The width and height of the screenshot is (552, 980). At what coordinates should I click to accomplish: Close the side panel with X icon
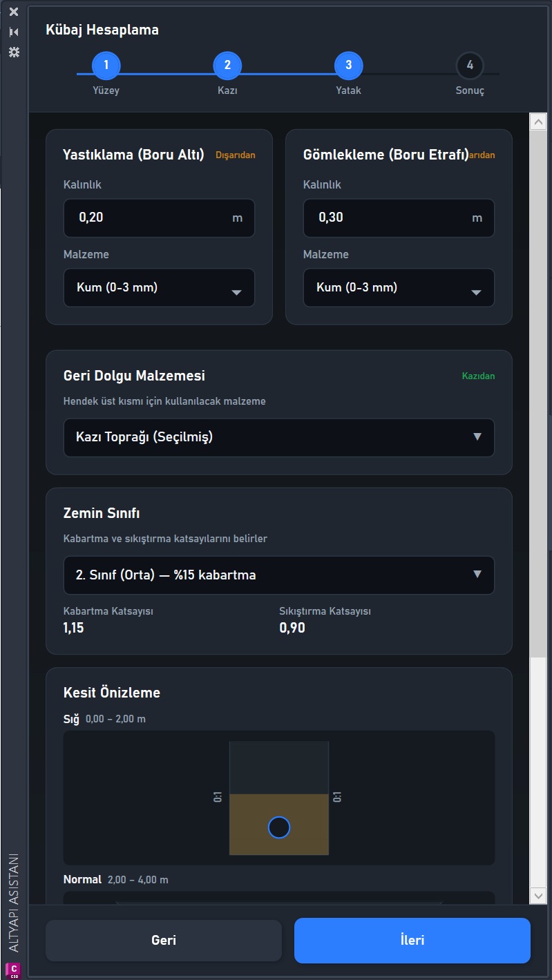(x=14, y=12)
